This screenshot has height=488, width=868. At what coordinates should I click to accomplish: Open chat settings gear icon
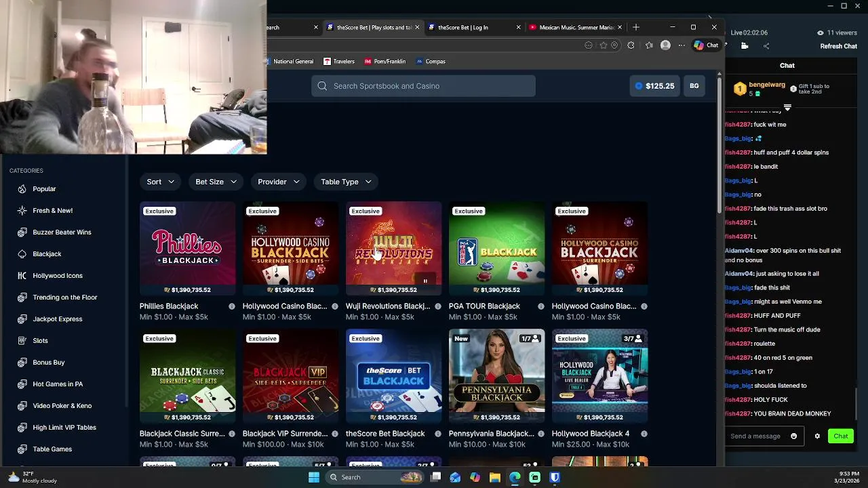click(x=817, y=436)
